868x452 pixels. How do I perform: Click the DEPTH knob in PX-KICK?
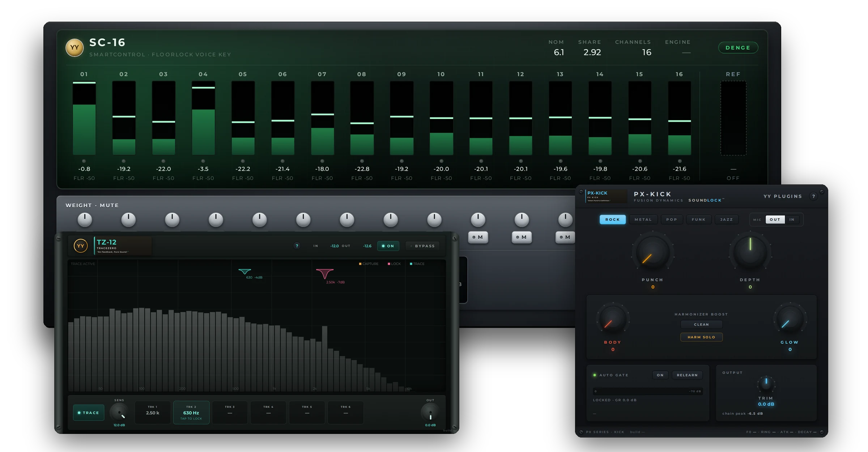point(750,252)
